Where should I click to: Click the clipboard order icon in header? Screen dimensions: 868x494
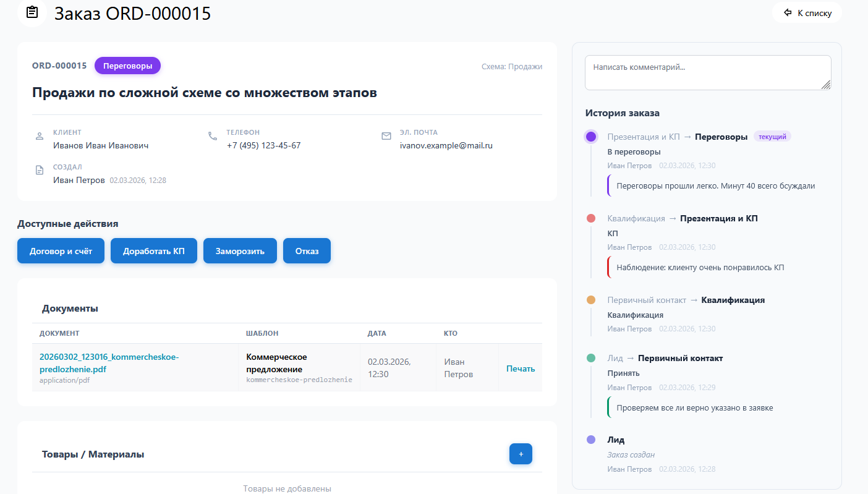[x=32, y=12]
